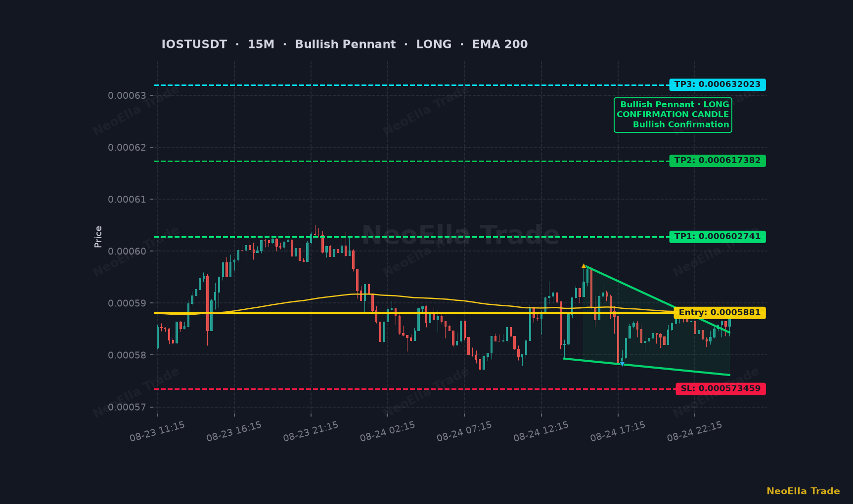Click the 0.00061 y-axis tick
The width and height of the screenshot is (853, 504).
coord(127,199)
